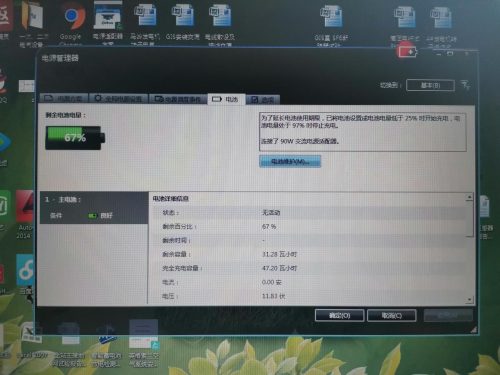The image size is (500, 375).
Task: Click the 67 % remaining percentage value
Action: 269,227
